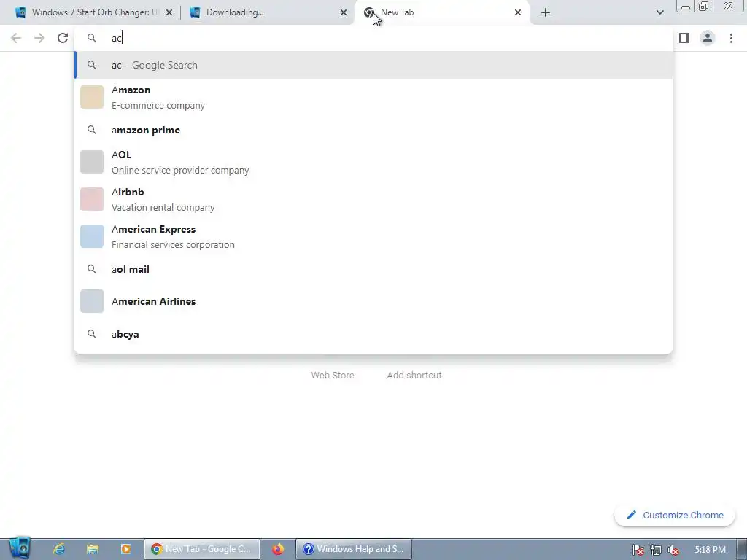The width and height of the screenshot is (747, 560).
Task: Choose the American Express suggestion
Action: click(x=374, y=236)
